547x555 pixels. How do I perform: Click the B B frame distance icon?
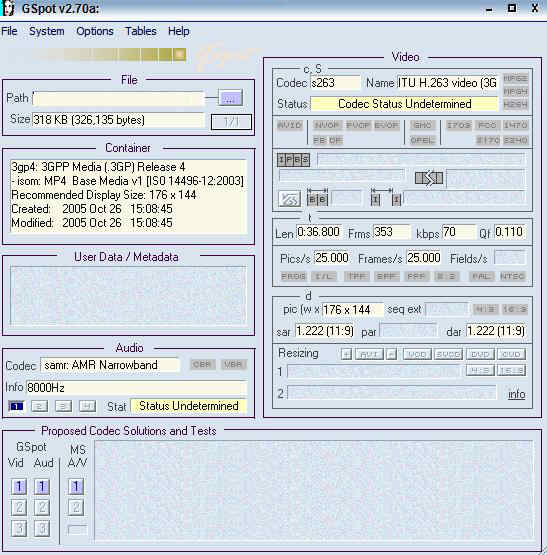317,198
